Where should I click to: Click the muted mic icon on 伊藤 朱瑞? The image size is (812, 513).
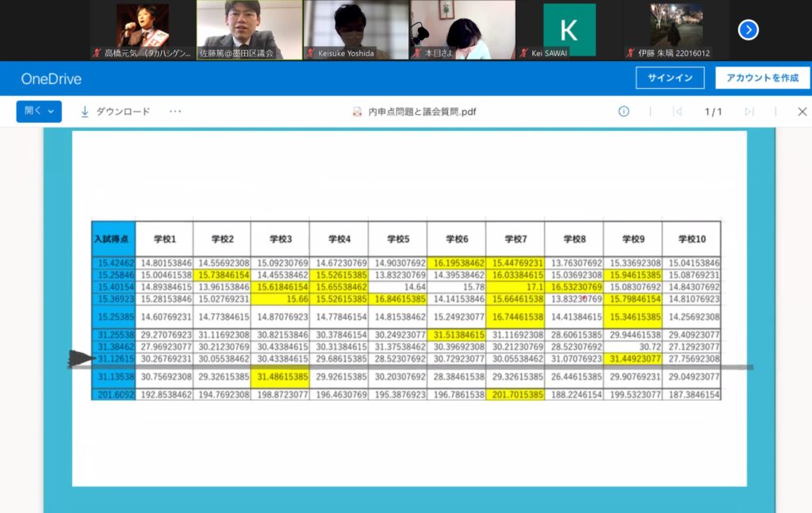click(630, 53)
